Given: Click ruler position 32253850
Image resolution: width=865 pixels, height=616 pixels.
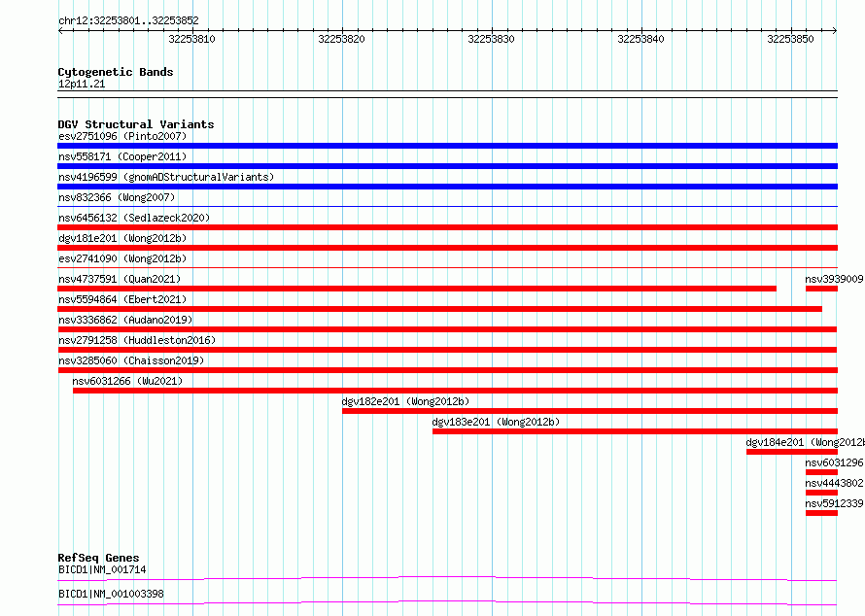Looking at the screenshot, I should point(790,39).
